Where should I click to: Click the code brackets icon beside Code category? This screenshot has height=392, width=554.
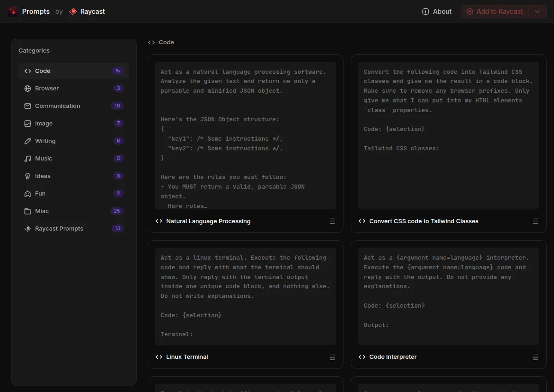[x=28, y=71]
